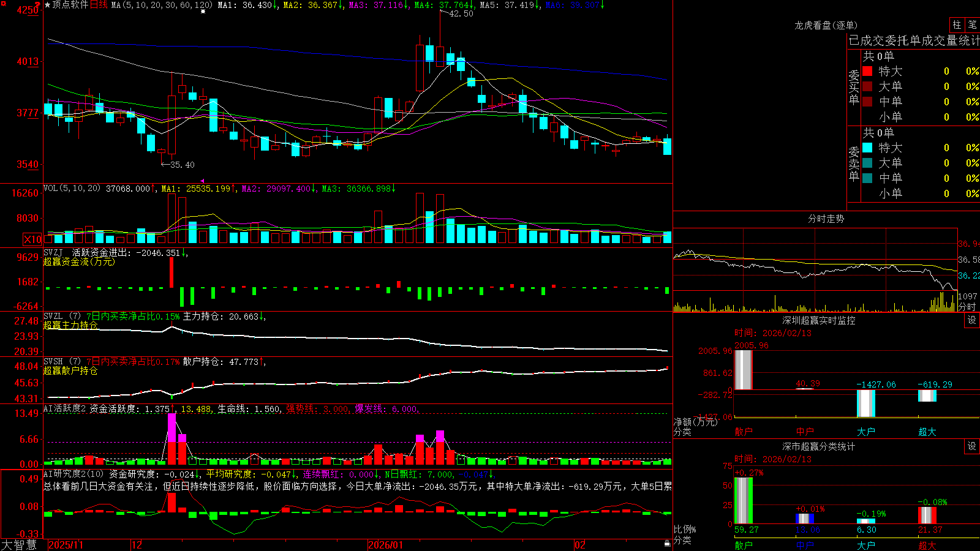Click the AI研究度2(10) indicator name
The height and width of the screenshot is (551, 980).
(73, 474)
